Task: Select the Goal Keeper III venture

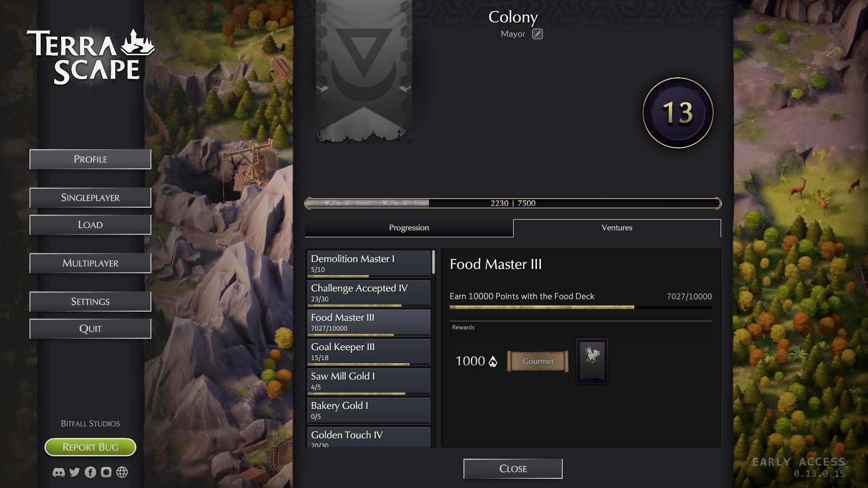Action: pos(369,352)
